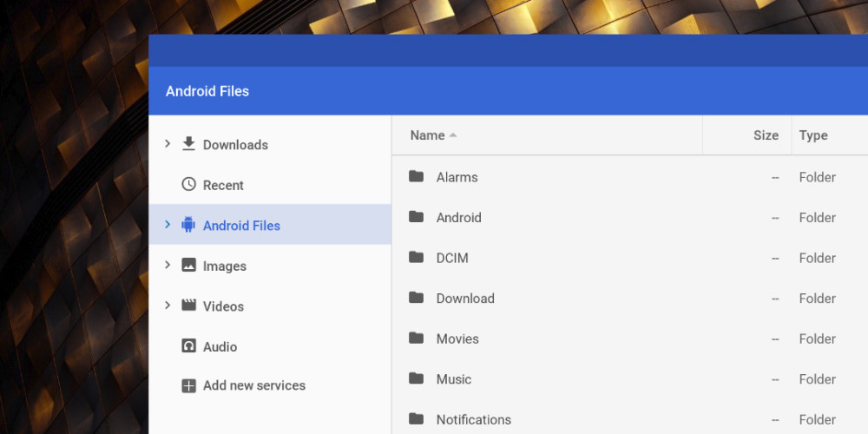This screenshot has width=868, height=434.
Task: Click the Audio headphones icon
Action: click(188, 346)
